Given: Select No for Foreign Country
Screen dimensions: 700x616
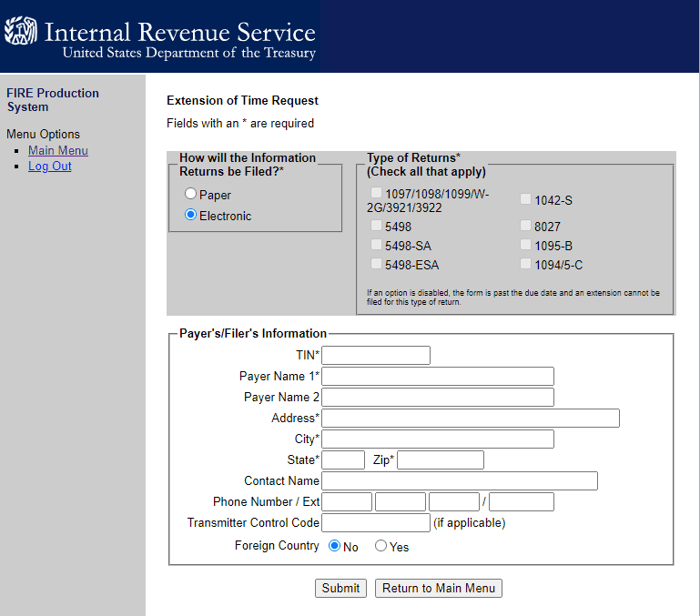Looking at the screenshot, I should point(334,546).
